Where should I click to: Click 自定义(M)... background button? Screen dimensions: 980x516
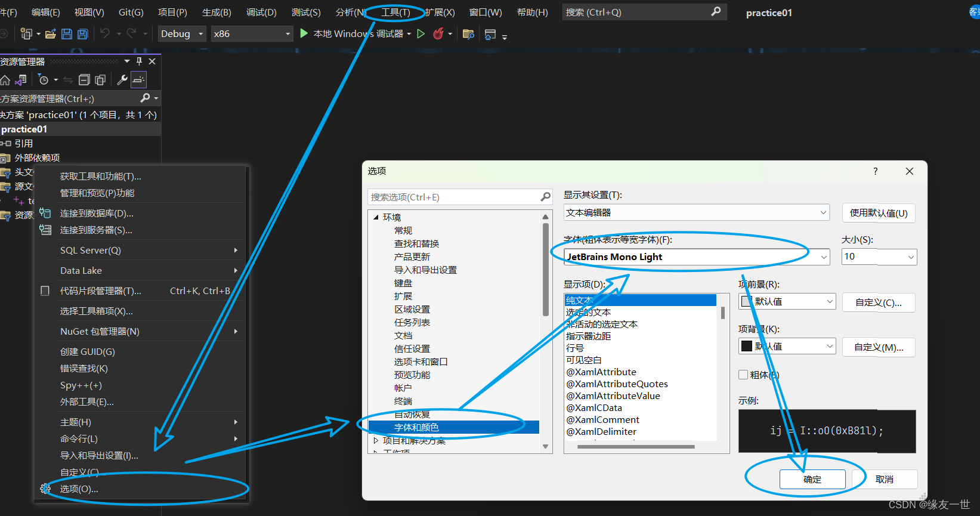click(x=879, y=347)
